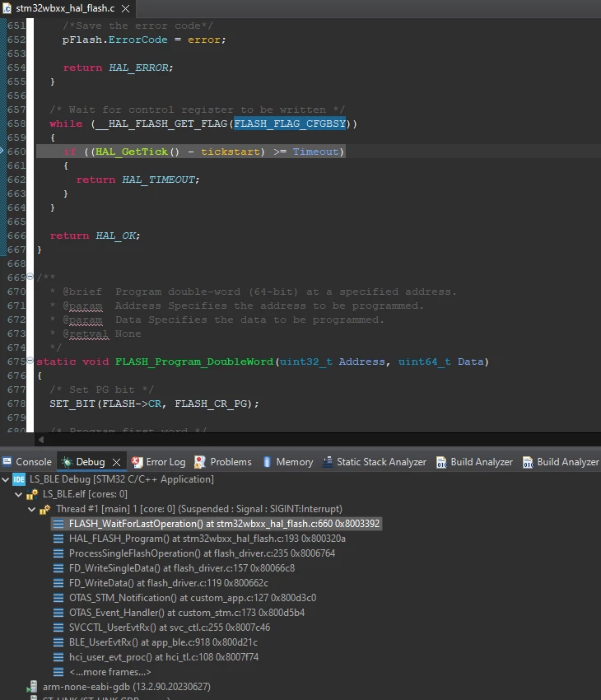The height and width of the screenshot is (700, 601).
Task: Collapse the LS_BLE.elf process node
Action: click(18, 494)
